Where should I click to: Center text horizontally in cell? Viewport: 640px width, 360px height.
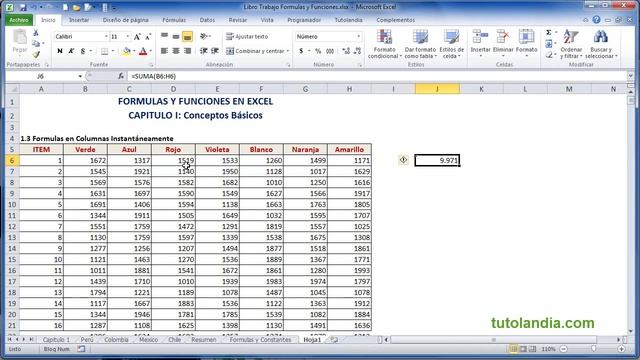176,51
